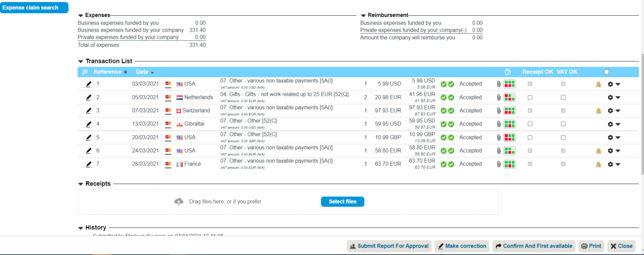Tick Receipt OK for the 10.99 GBP transaction
The width and height of the screenshot is (644, 255).
pyautogui.click(x=530, y=137)
